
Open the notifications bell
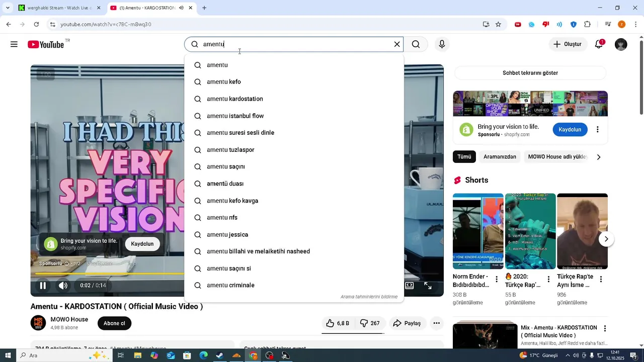[599, 44]
